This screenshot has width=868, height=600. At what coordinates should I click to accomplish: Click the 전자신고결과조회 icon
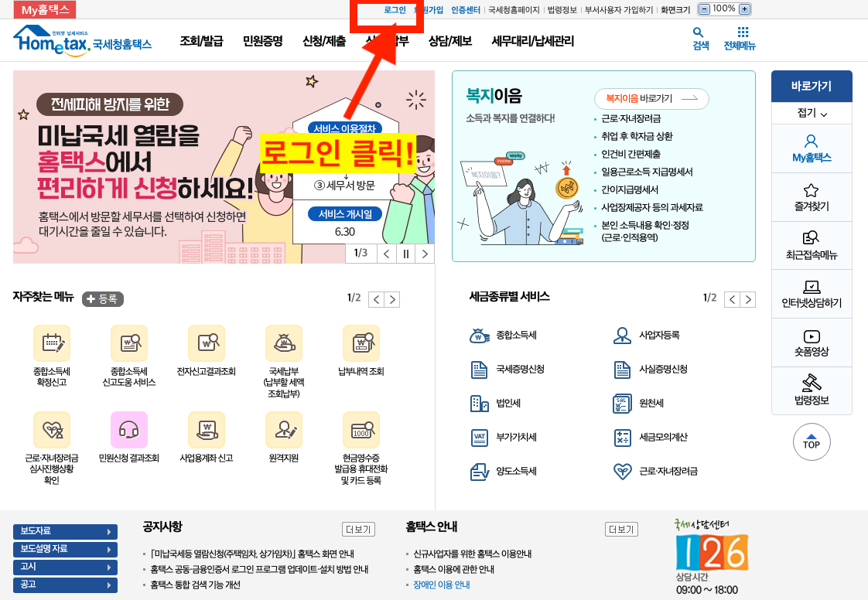click(207, 343)
